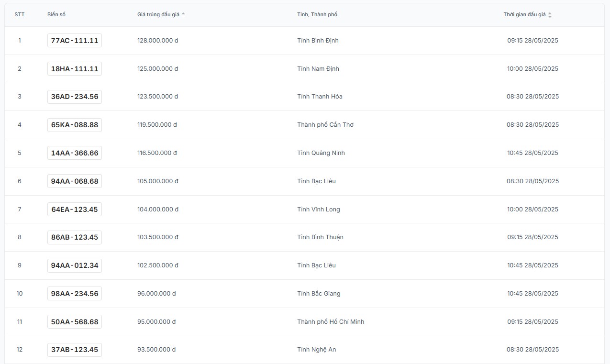The image size is (610, 364).
Task: Select plate badge 37AB-123.45
Action: (x=75, y=350)
